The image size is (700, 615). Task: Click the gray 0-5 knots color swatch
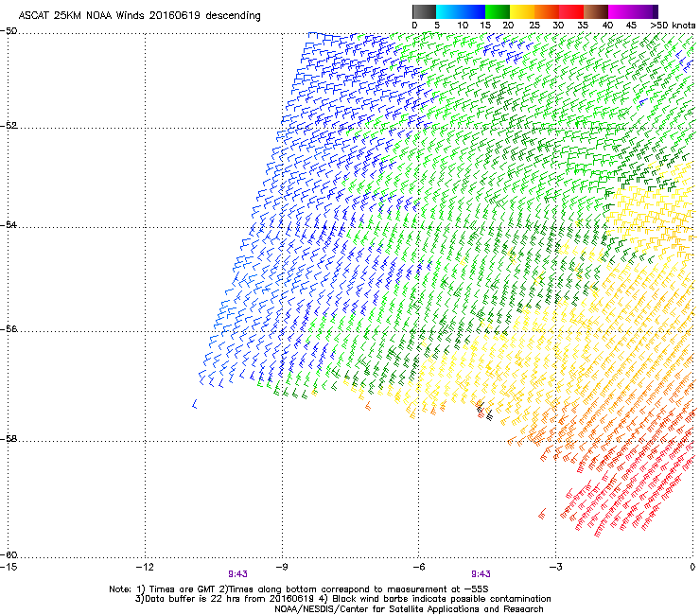coord(424,11)
